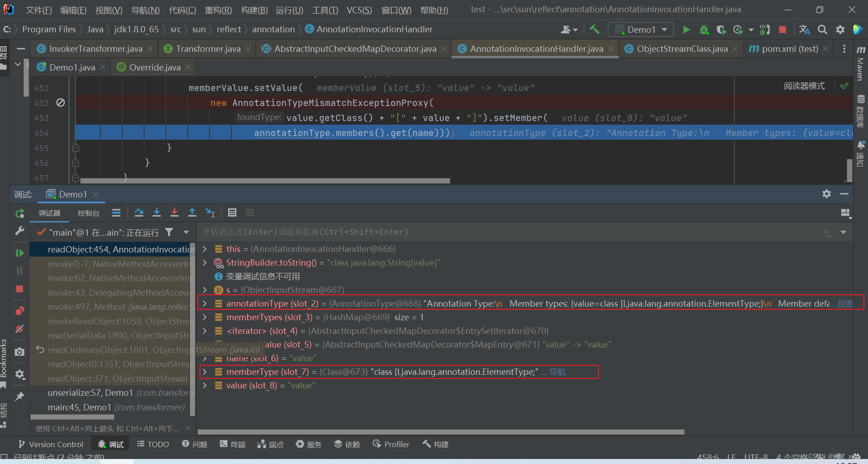The image size is (868, 464).
Task: Click Step Into in debugger toolbar
Action: click(x=157, y=212)
